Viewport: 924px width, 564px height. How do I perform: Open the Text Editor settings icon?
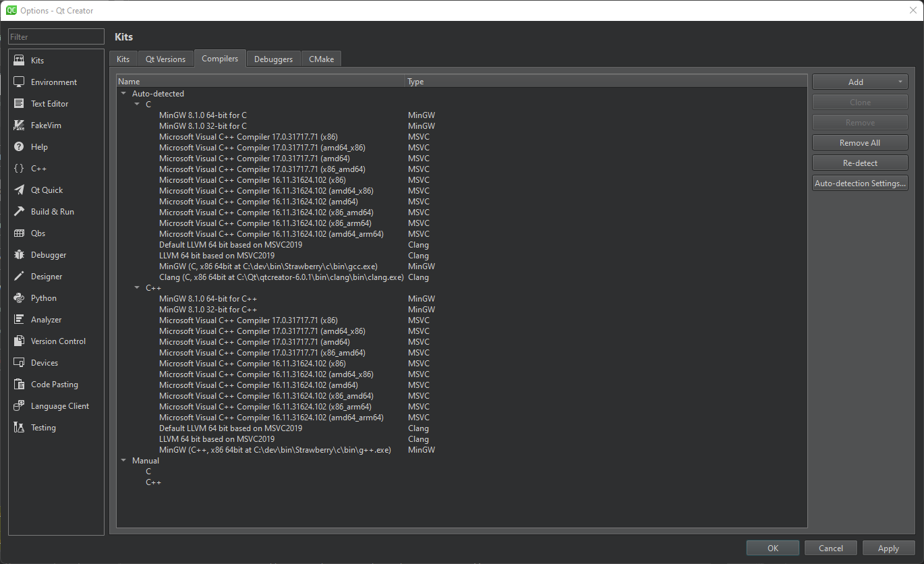tap(19, 103)
